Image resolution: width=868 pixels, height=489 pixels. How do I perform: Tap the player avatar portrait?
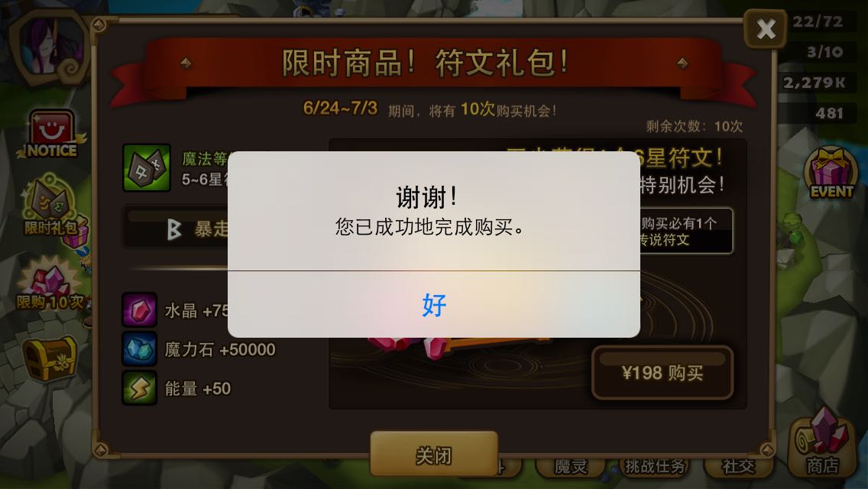50,47
